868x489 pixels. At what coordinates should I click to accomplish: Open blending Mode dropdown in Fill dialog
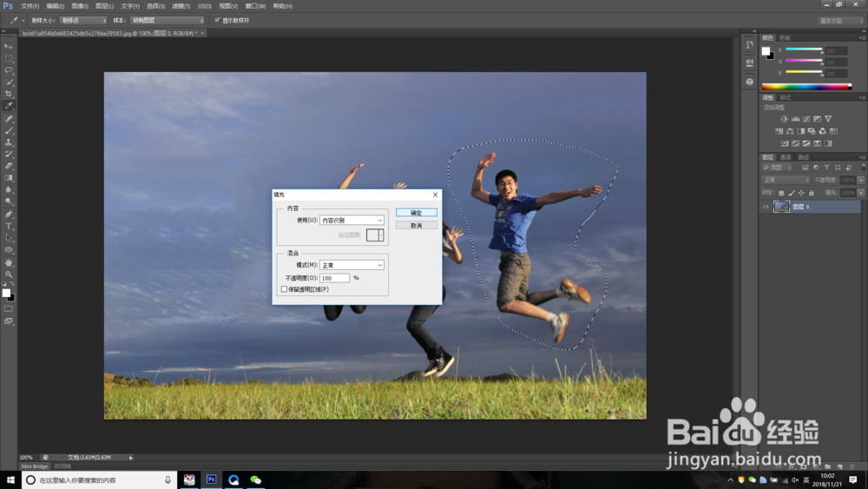(x=352, y=265)
